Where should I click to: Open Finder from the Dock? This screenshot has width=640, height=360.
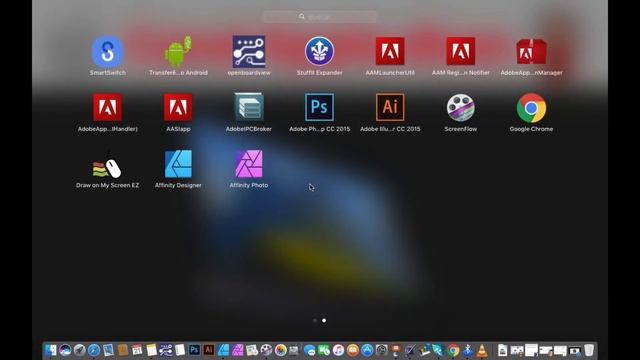[51, 350]
